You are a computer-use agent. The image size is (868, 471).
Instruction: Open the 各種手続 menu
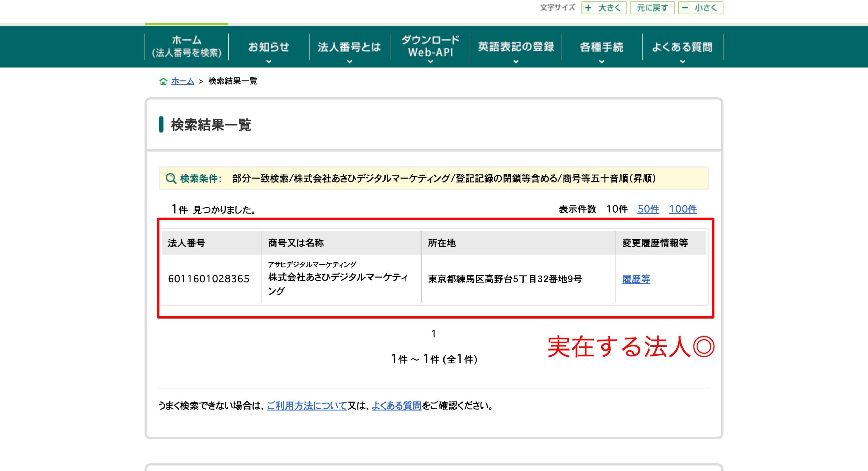tap(601, 47)
